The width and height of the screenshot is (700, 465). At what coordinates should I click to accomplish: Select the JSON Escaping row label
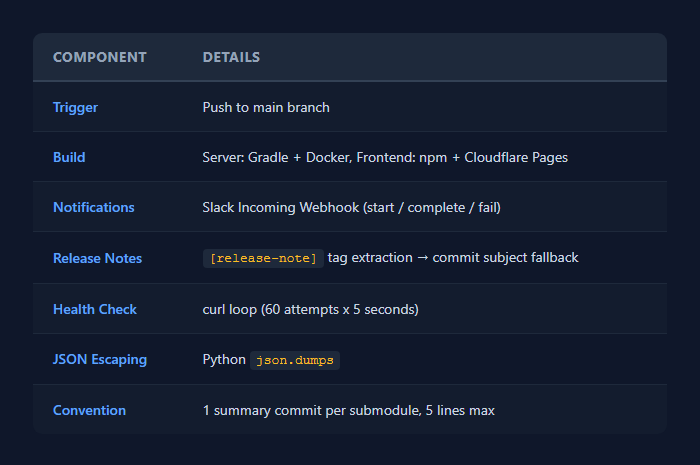99,359
